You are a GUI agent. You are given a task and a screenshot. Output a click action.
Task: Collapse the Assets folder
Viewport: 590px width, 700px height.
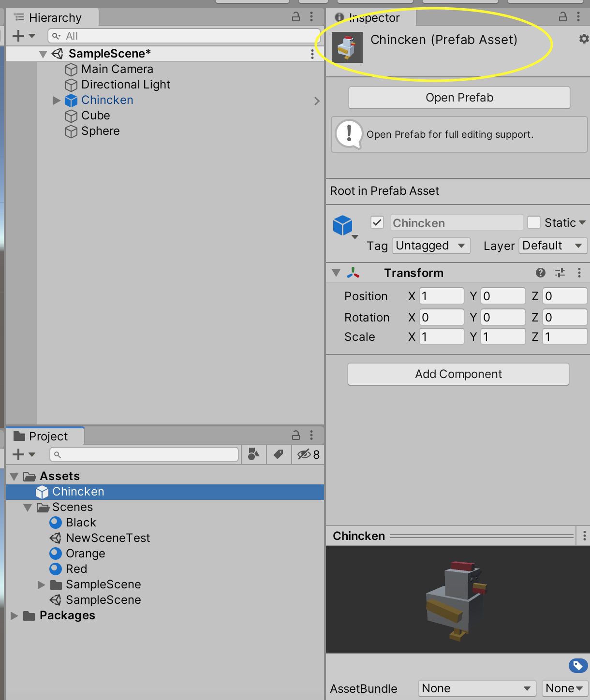click(x=14, y=477)
